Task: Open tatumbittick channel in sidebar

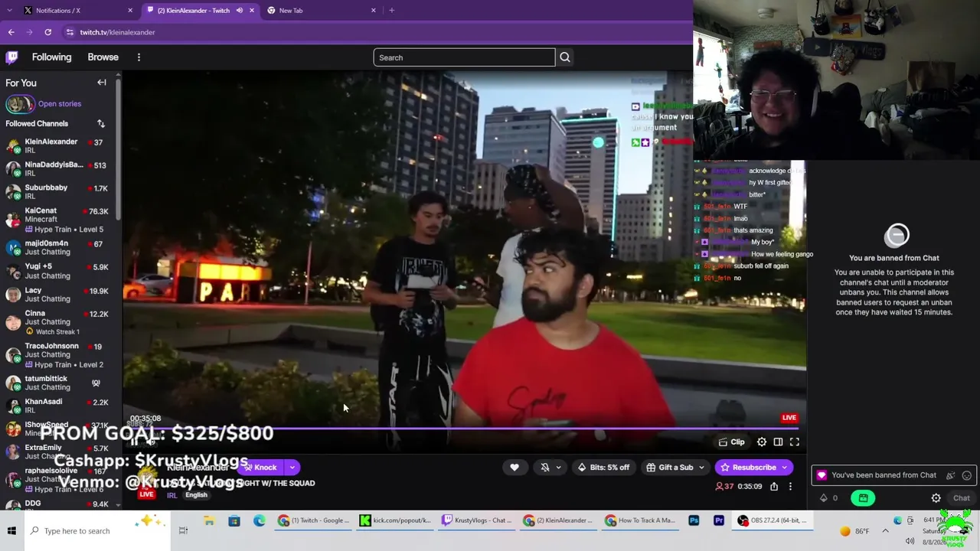Action: [x=59, y=383]
